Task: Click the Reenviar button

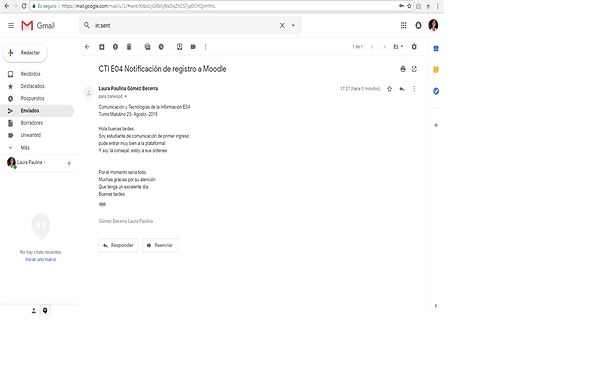Action: point(160,245)
